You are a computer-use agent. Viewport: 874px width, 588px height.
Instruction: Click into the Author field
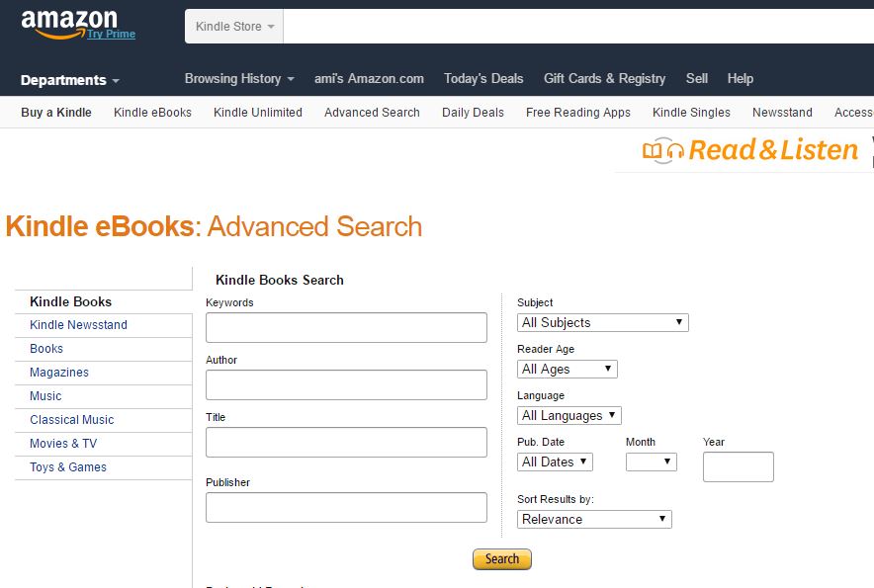pyautogui.click(x=346, y=384)
